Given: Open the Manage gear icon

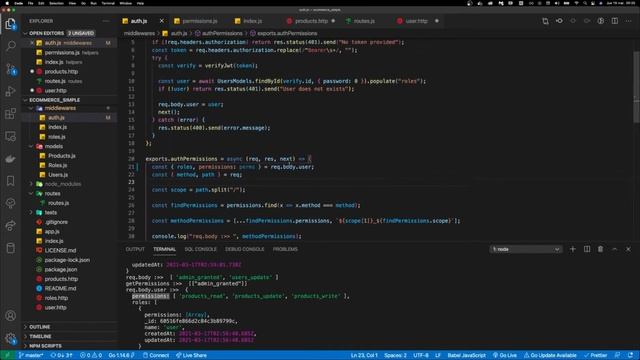Looking at the screenshot, I should tap(11, 338).
